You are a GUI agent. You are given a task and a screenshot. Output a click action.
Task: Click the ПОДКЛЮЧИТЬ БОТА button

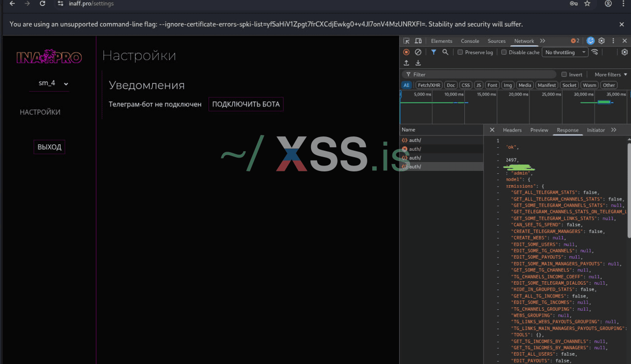click(246, 104)
